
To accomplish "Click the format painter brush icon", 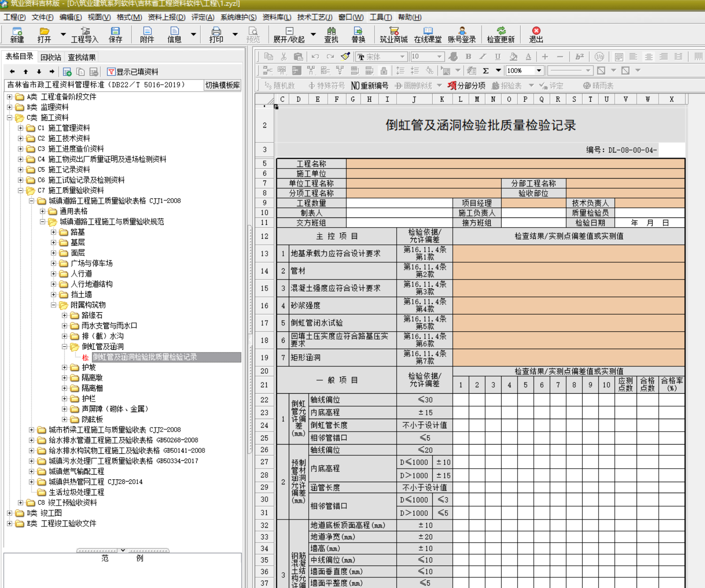I will pos(345,56).
